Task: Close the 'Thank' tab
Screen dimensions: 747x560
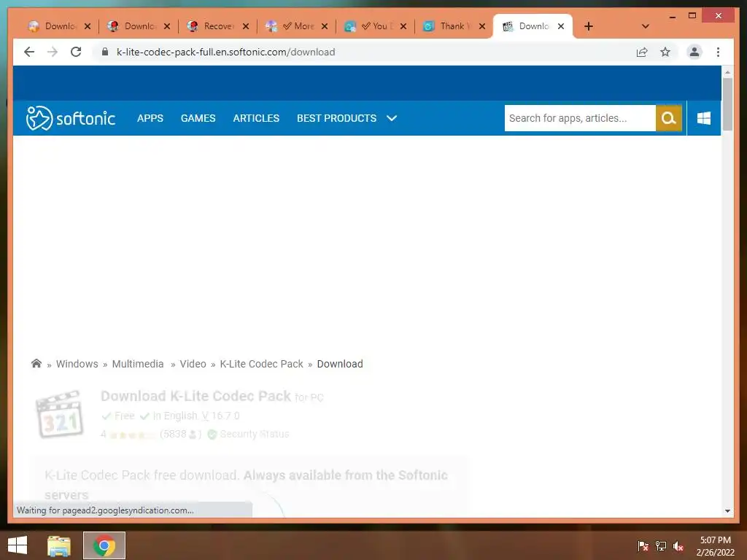Action: coord(482,26)
